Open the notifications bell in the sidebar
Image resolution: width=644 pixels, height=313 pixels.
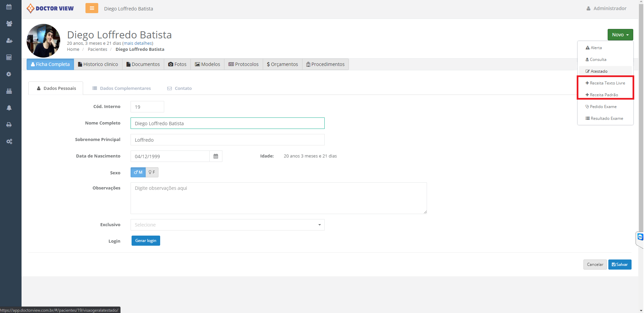click(9, 108)
